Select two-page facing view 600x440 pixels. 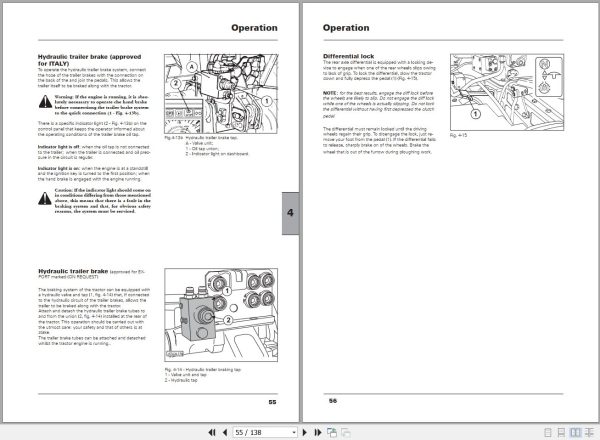click(x=575, y=433)
